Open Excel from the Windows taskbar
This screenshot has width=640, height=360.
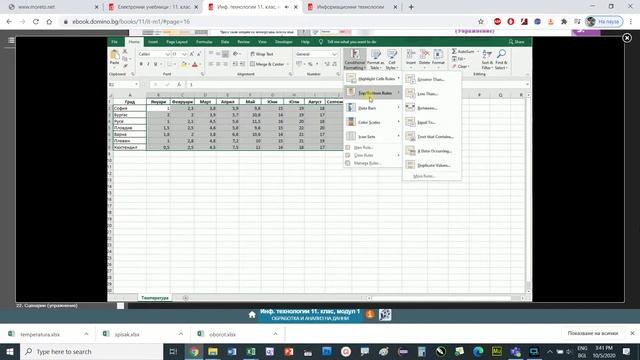251,351
